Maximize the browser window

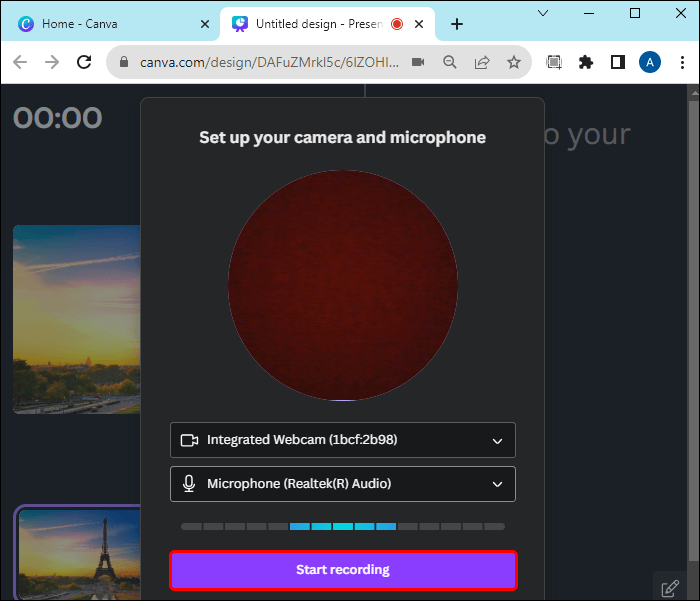[635, 13]
